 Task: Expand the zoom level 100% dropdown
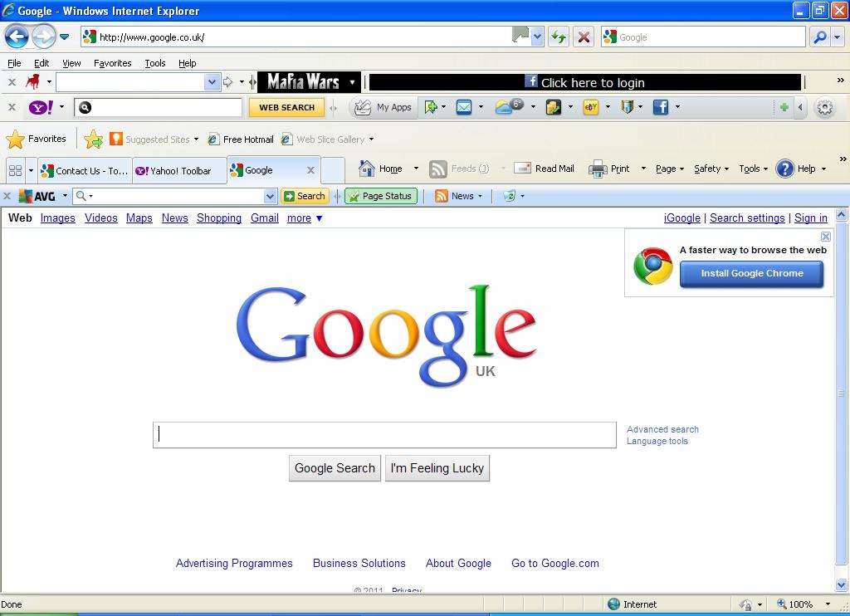(x=827, y=604)
